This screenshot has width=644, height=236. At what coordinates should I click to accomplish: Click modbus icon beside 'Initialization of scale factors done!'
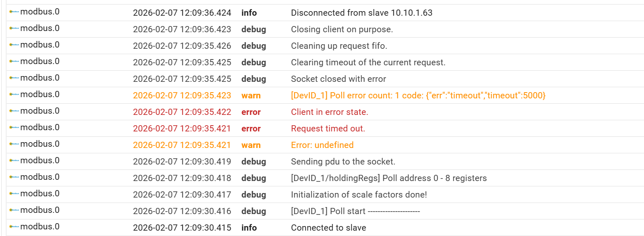[14, 194]
